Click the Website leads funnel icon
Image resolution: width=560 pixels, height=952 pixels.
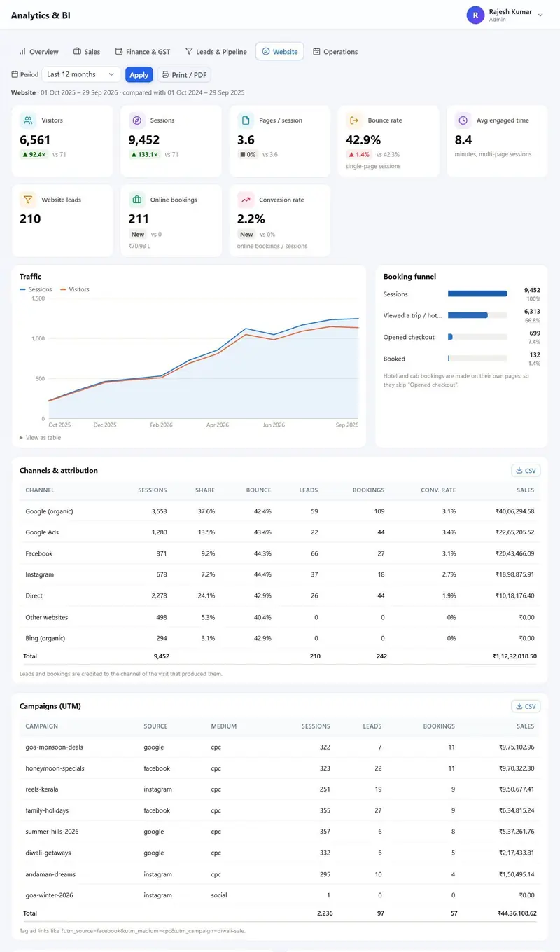click(28, 200)
